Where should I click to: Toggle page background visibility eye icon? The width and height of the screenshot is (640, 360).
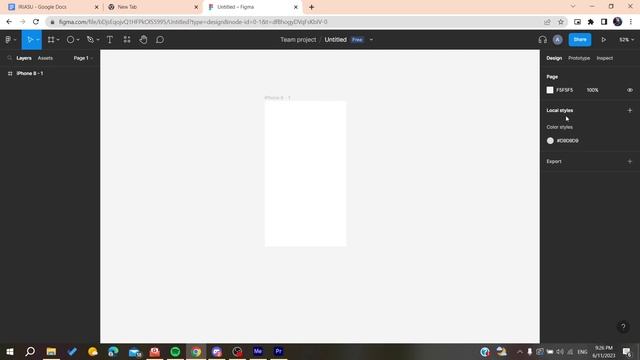[x=630, y=90]
